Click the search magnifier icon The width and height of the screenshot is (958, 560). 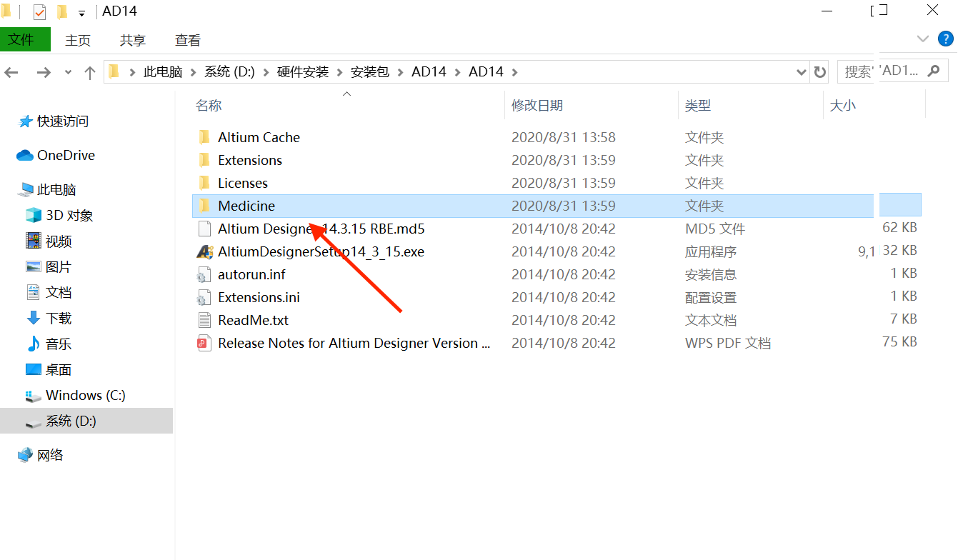tap(933, 71)
